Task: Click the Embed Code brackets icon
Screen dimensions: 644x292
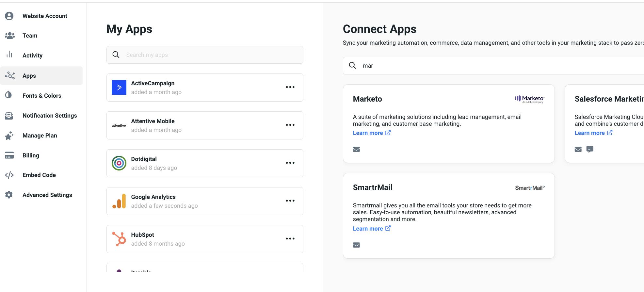Action: tap(9, 175)
